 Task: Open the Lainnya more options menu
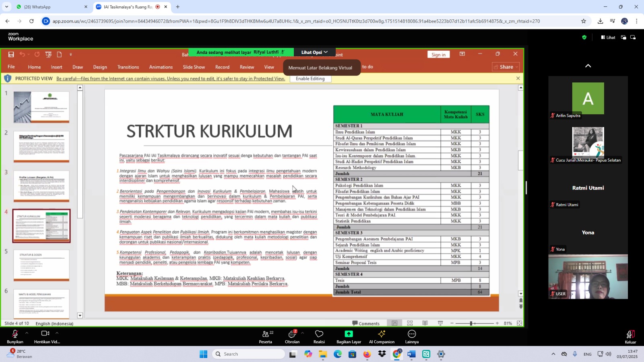pos(411,337)
